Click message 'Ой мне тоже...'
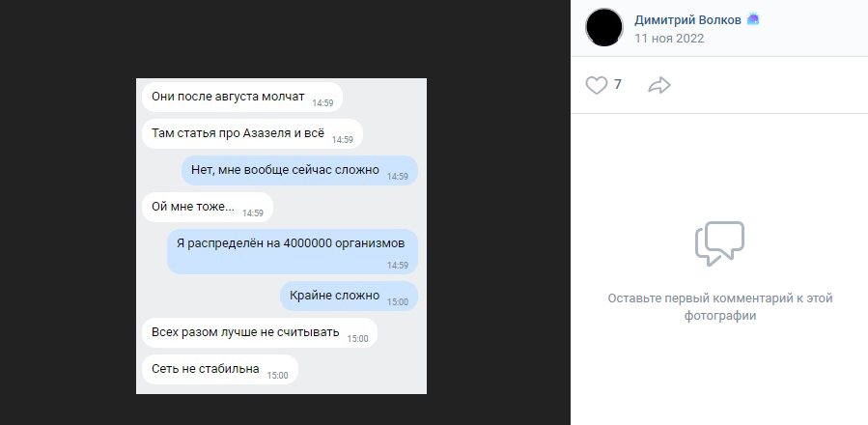The image size is (868, 425). [208, 208]
